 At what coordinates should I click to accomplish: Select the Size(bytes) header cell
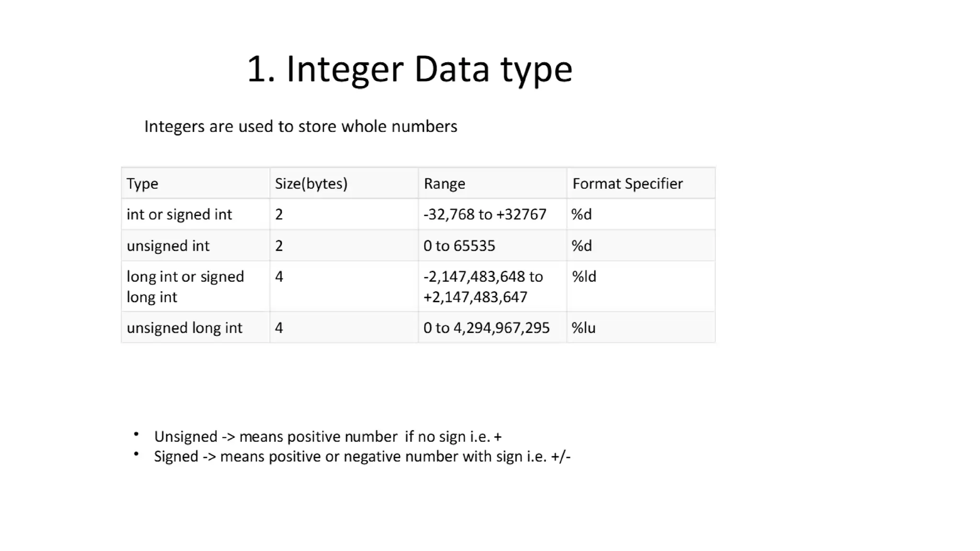click(x=344, y=183)
